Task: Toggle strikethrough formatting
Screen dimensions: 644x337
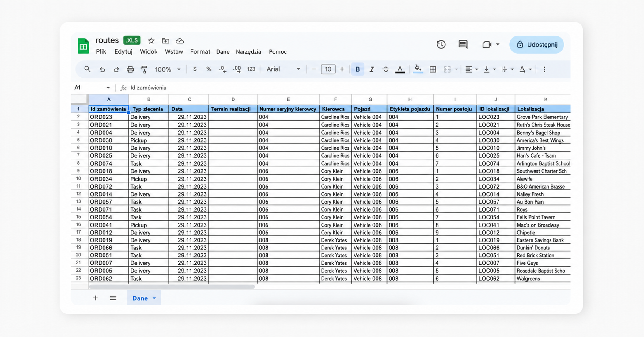Action: 386,69
